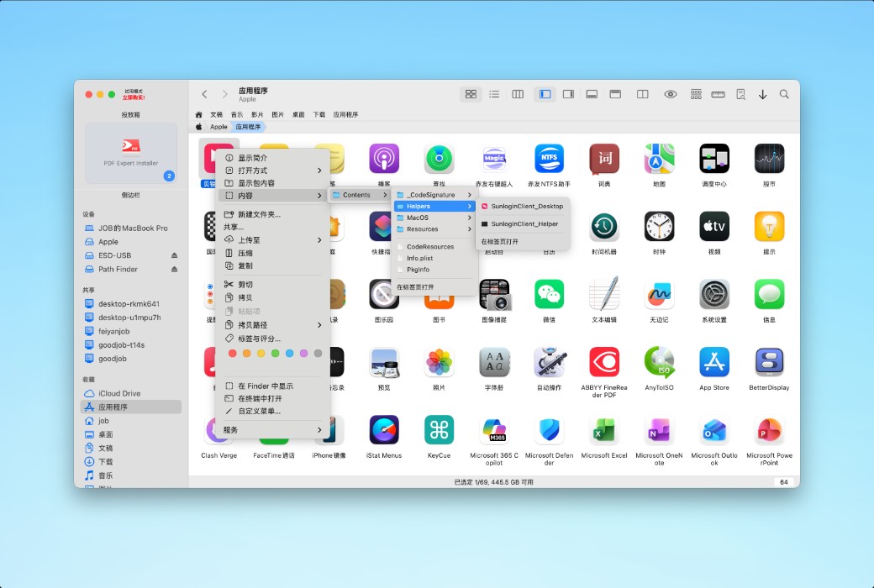874x588 pixels.
Task: Go back with the left arrow
Action: click(204, 94)
